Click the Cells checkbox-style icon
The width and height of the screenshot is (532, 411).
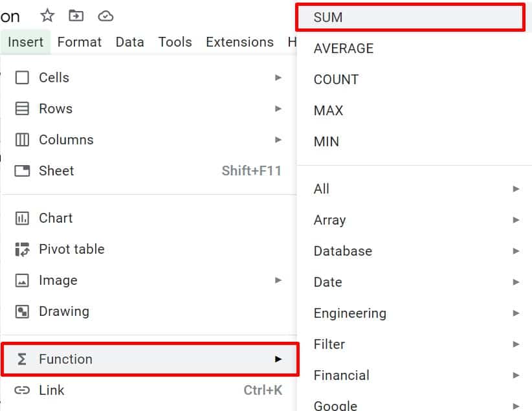click(x=22, y=78)
